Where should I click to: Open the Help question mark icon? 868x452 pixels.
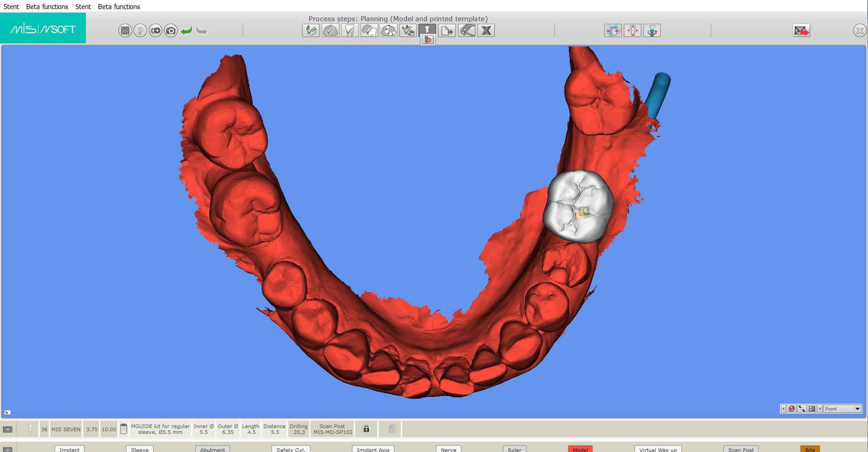pyautogui.click(x=140, y=31)
